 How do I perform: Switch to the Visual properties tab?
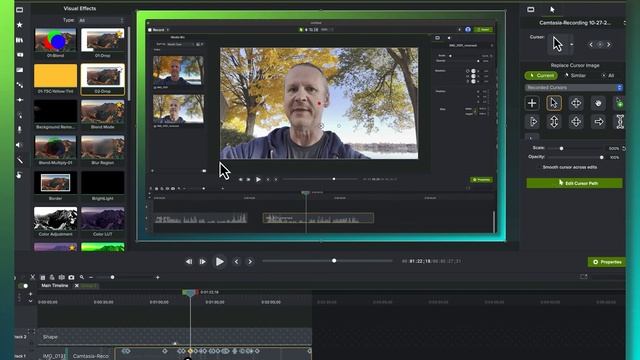(531, 9)
